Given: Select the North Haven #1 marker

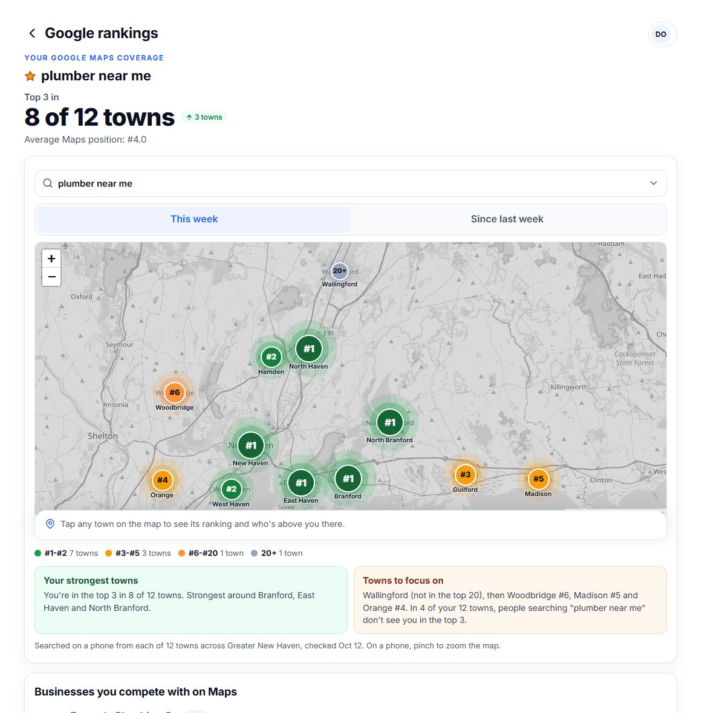Looking at the screenshot, I should click(x=309, y=349).
